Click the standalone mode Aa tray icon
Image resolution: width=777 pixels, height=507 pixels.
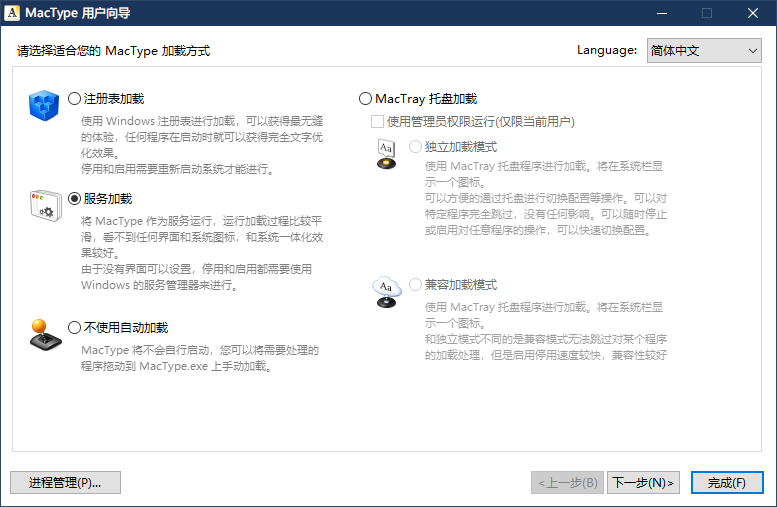[387, 154]
